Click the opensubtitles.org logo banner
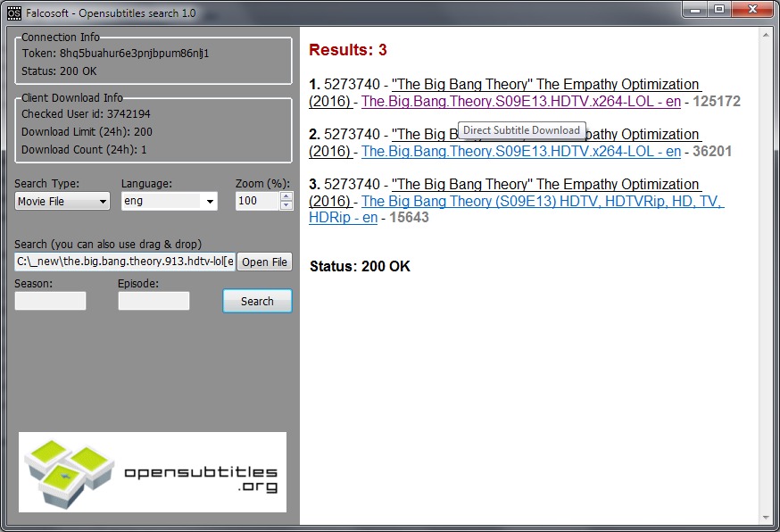Image resolution: width=780 pixels, height=532 pixels. (x=153, y=472)
